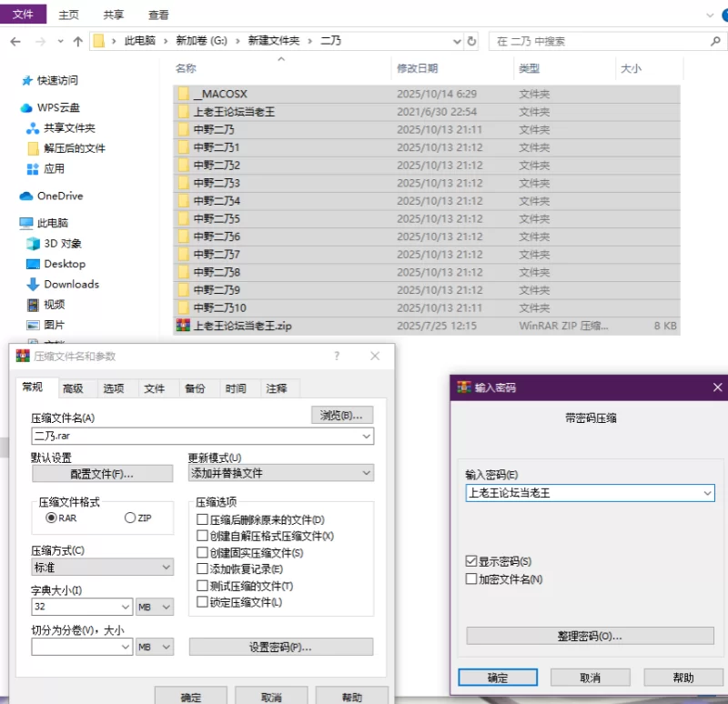The height and width of the screenshot is (704, 728).
Task: Toggle the 显示密码 checkbox
Action: pos(471,561)
